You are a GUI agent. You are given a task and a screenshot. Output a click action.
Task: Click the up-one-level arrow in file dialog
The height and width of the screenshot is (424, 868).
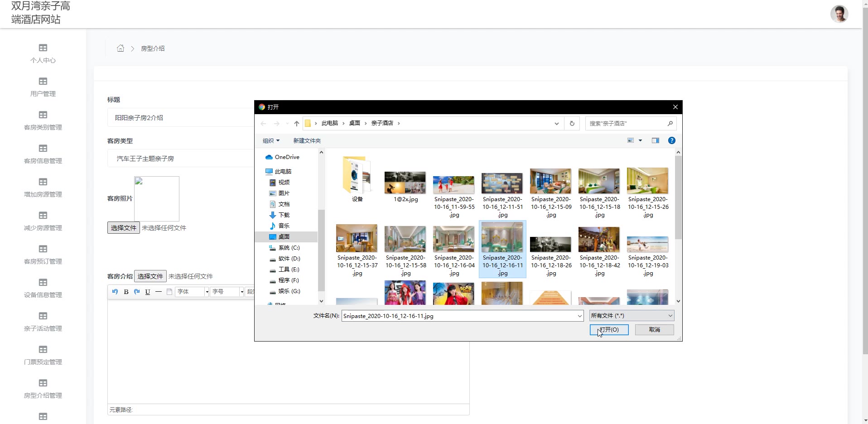[x=296, y=123]
